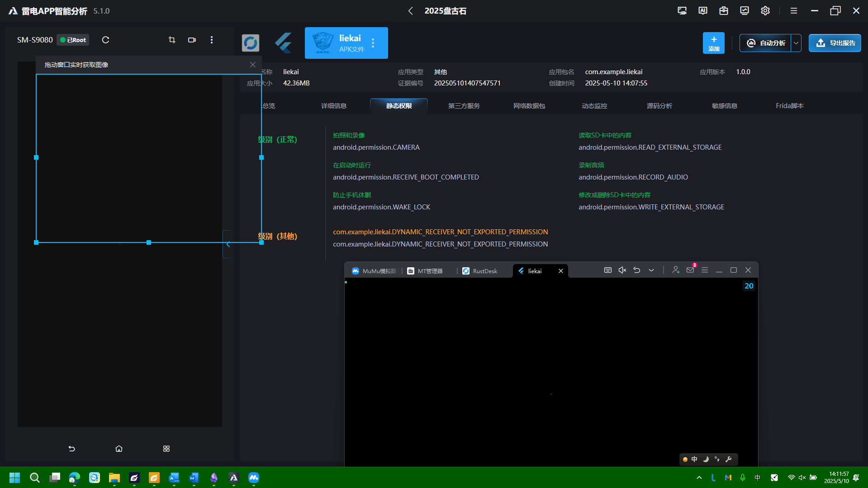Screen dimensions: 868x488
Task: Open the MuMu user account icon
Action: (676, 270)
